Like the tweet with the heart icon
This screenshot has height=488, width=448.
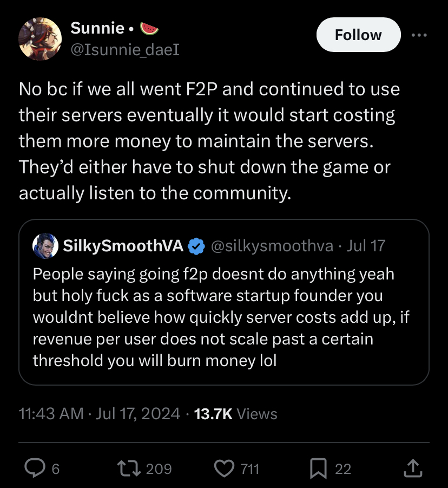[x=223, y=468]
